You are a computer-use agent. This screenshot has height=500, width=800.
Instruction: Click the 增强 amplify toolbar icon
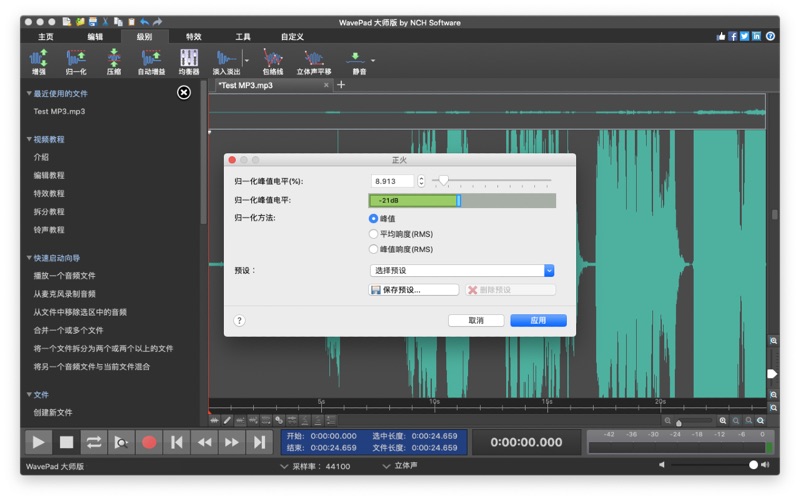(x=38, y=60)
